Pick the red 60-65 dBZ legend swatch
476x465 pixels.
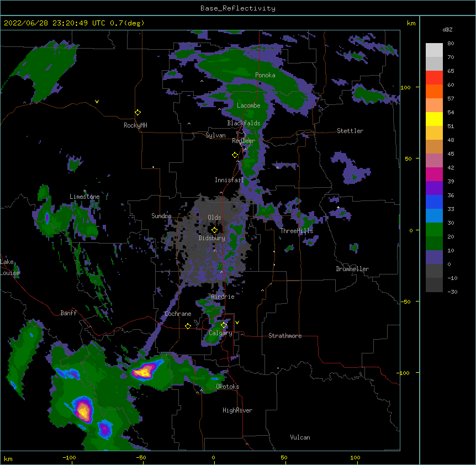(434, 78)
